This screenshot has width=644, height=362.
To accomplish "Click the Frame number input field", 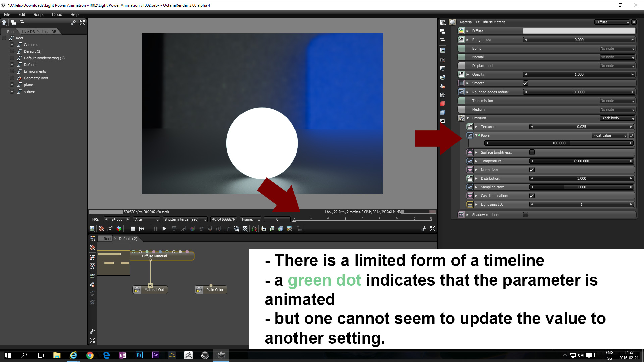I will coord(277,219).
